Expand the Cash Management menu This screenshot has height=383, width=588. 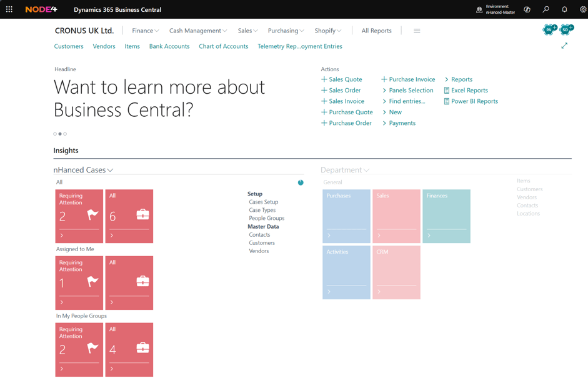[198, 31]
